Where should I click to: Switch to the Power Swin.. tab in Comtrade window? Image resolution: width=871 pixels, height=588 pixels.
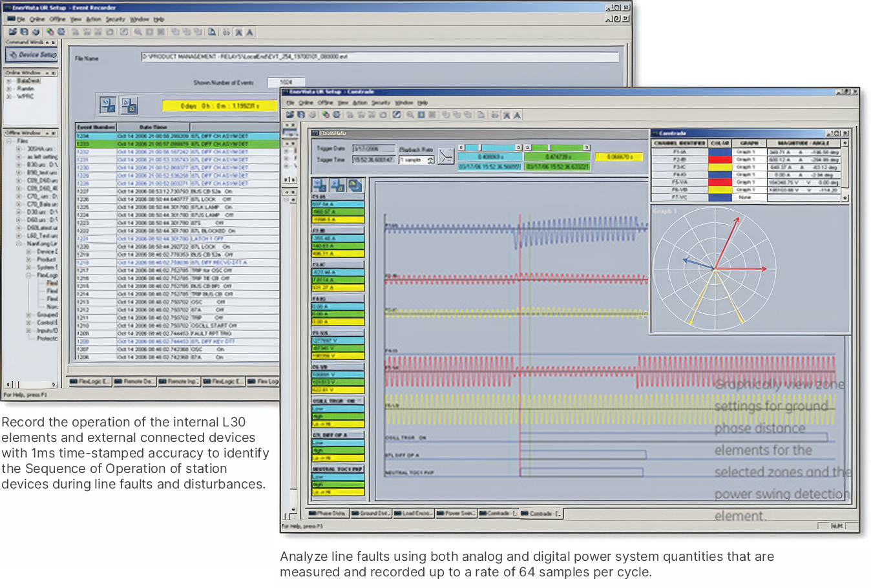point(456,514)
